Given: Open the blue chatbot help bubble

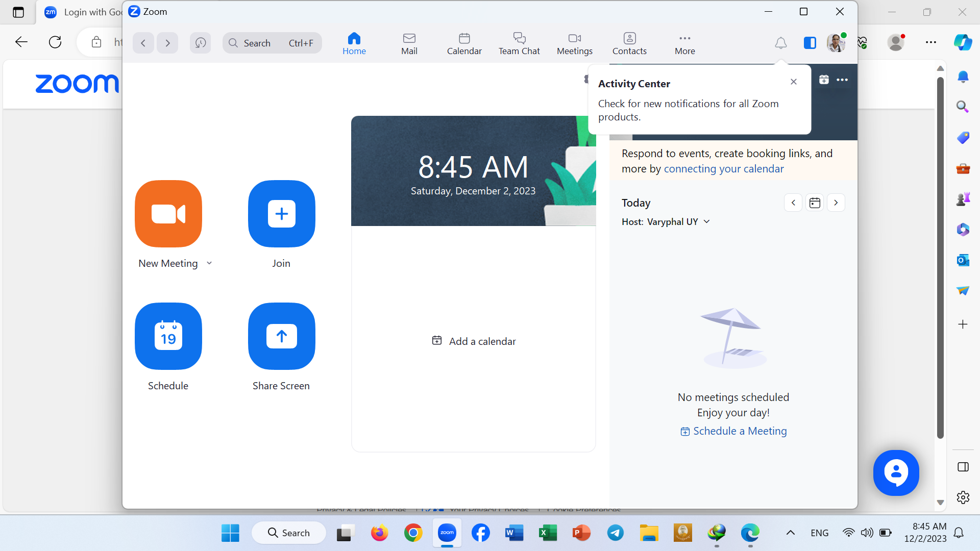Looking at the screenshot, I should [x=896, y=473].
